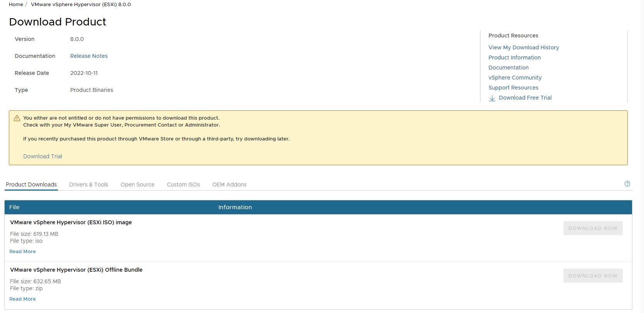Click Download Now for the ESXi ISO image

pos(593,228)
